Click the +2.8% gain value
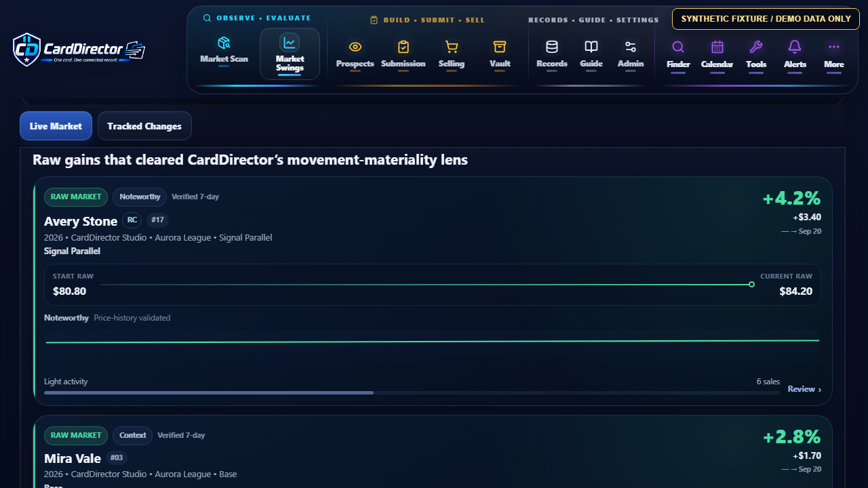Screen dimensions: 868x488 pyautogui.click(x=791, y=437)
